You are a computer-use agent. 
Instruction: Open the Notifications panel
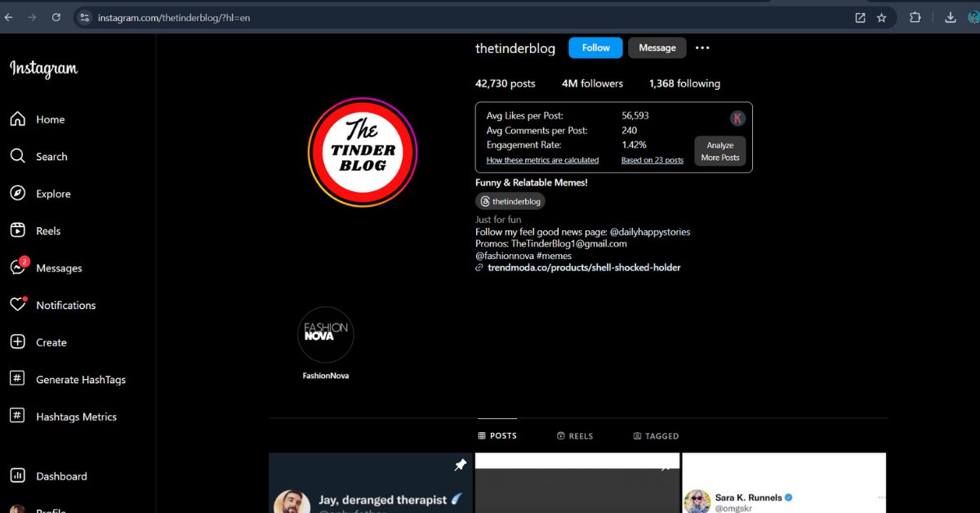[x=52, y=305]
